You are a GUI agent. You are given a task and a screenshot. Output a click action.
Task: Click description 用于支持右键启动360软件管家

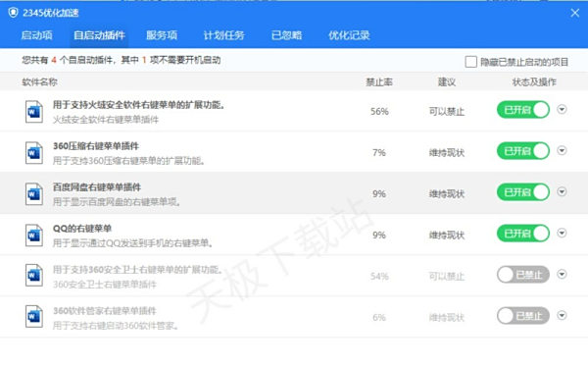115,325
